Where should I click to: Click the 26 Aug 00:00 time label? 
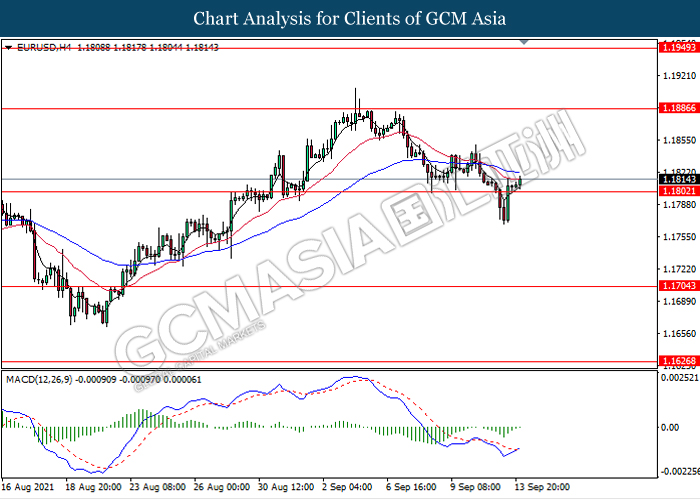pos(222,487)
